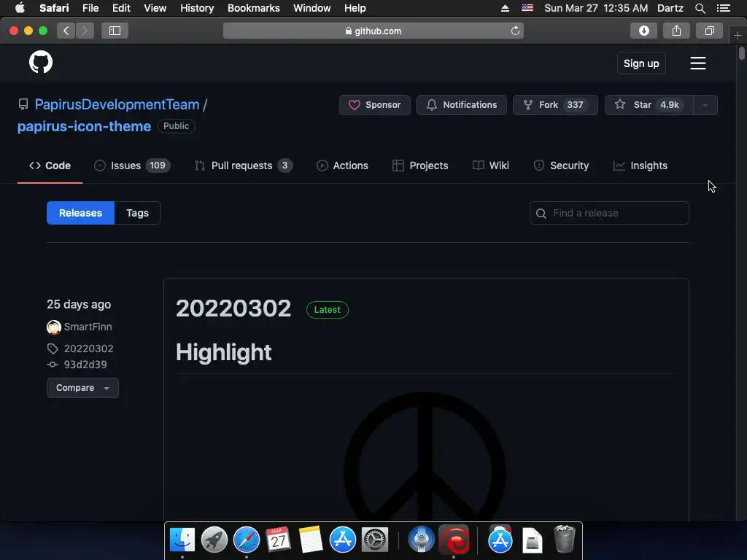Open the Bookmarks menu
Viewport: 747px width, 560px height.
click(x=253, y=8)
